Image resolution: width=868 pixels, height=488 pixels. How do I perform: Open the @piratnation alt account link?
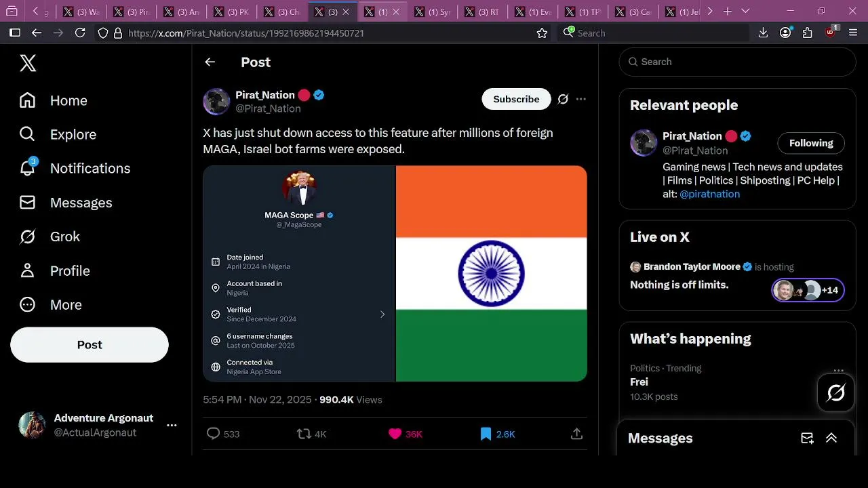pyautogui.click(x=709, y=194)
